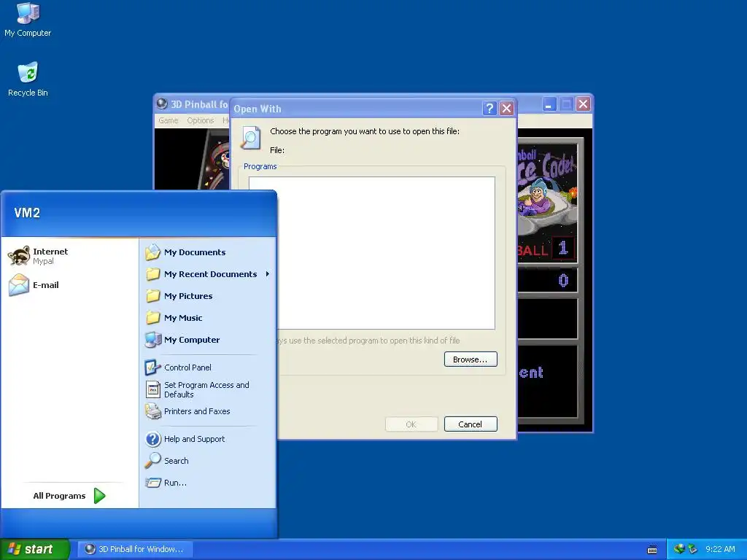Open My Pictures folder in Start menu
Image resolution: width=747 pixels, height=560 pixels.
[x=208, y=296]
